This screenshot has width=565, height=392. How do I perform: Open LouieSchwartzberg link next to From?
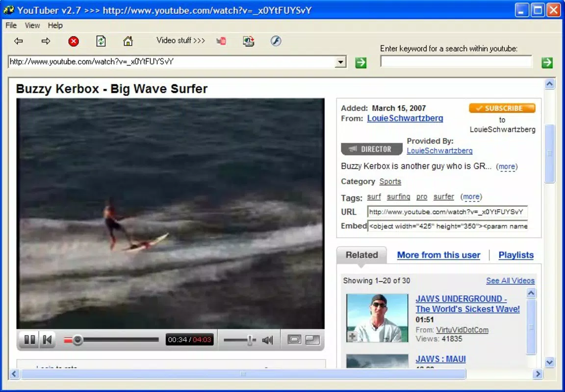(405, 118)
